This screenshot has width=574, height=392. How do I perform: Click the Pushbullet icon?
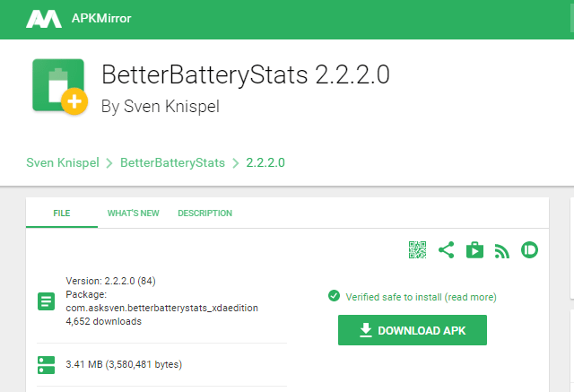529,250
